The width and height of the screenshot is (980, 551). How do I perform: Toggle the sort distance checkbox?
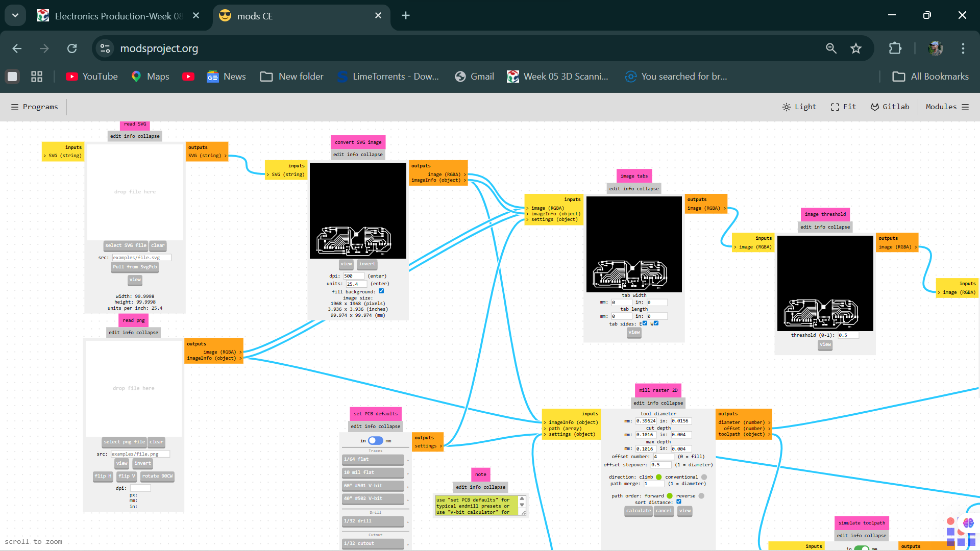[679, 502]
